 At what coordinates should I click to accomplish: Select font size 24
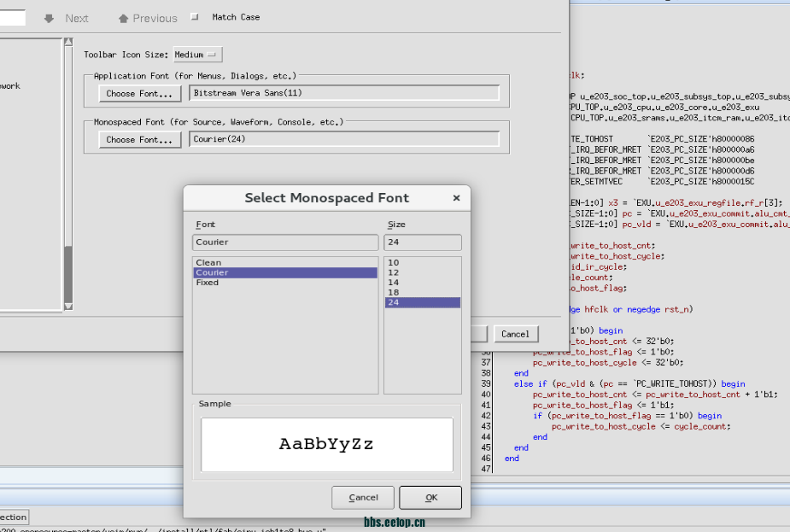[x=423, y=303]
